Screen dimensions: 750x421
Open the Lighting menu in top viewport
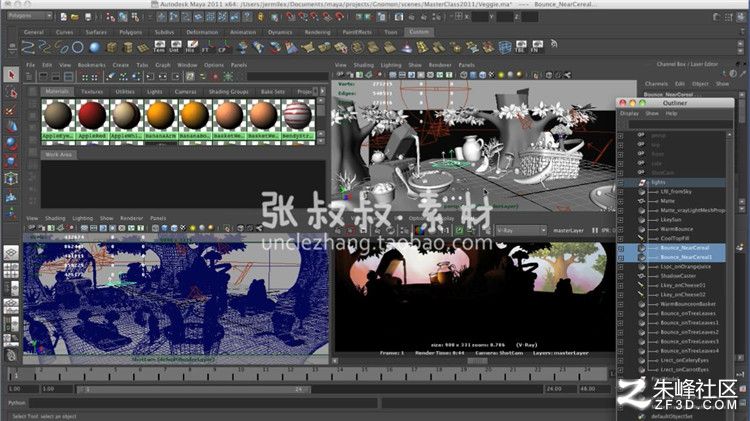[x=391, y=65]
